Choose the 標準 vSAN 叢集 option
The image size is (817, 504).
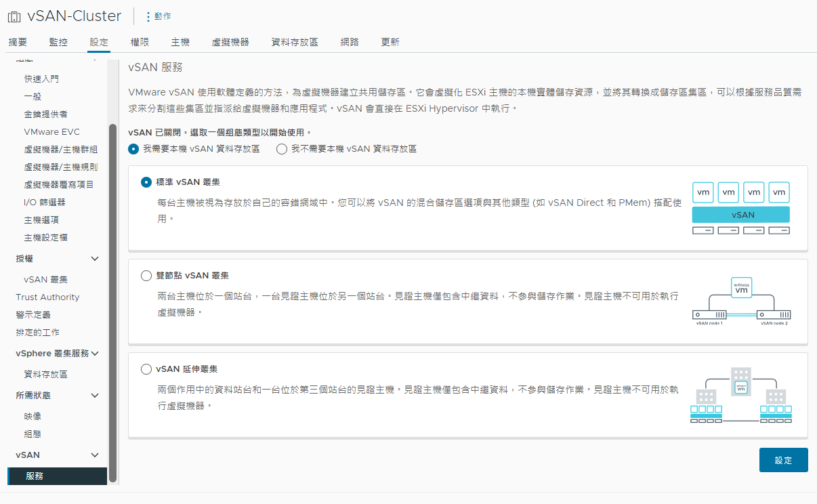146,182
